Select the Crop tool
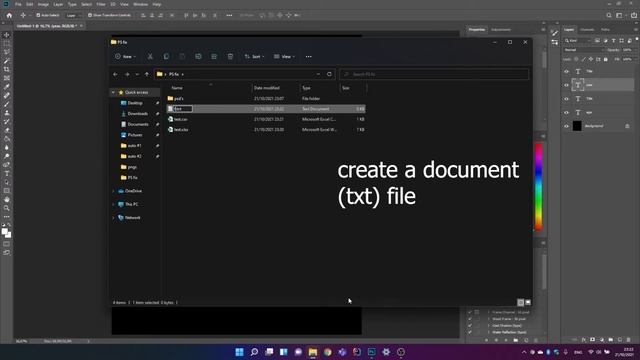Screen dimensions: 640x360 tap(7, 69)
